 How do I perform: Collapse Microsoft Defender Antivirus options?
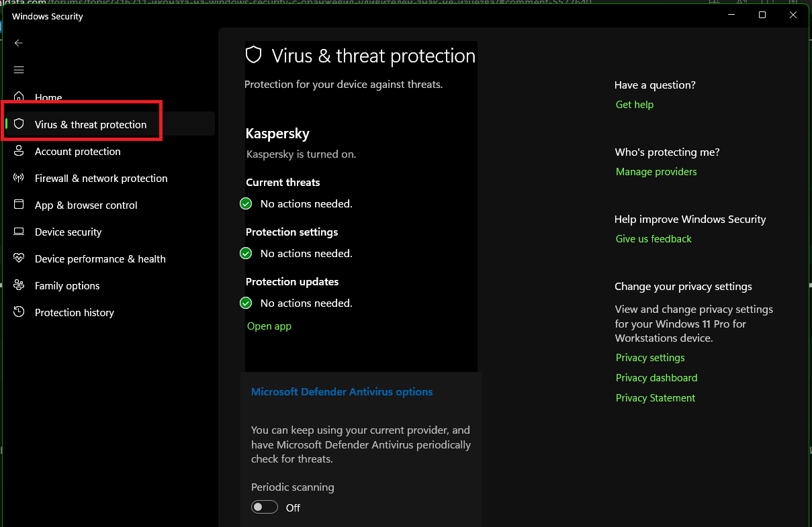pyautogui.click(x=342, y=391)
